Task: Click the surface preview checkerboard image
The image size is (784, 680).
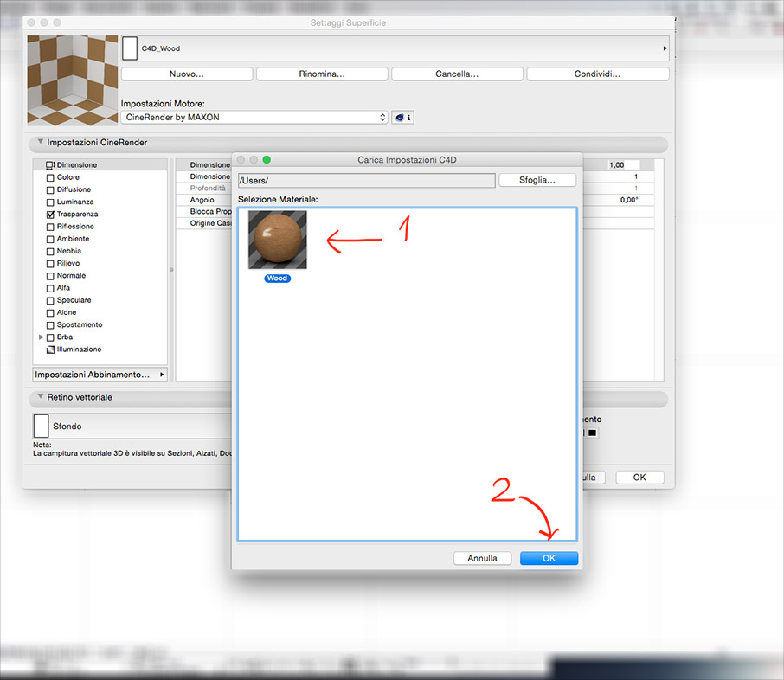Action: [70, 80]
